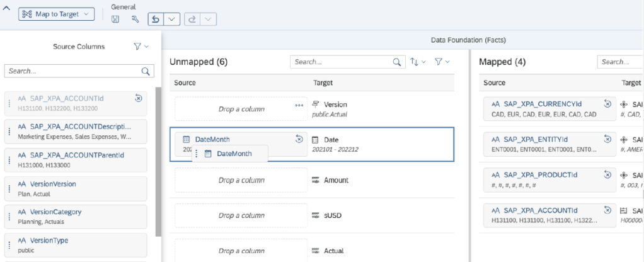Collapse the toolbar with the top-left chevron
Image resolution: width=644 pixels, height=262 pixels.
(x=6, y=10)
